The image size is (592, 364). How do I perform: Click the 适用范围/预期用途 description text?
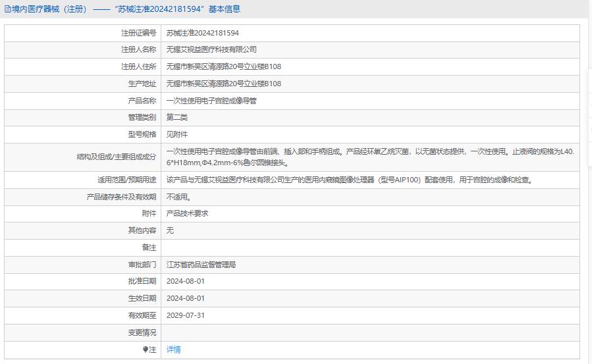[x=348, y=180]
